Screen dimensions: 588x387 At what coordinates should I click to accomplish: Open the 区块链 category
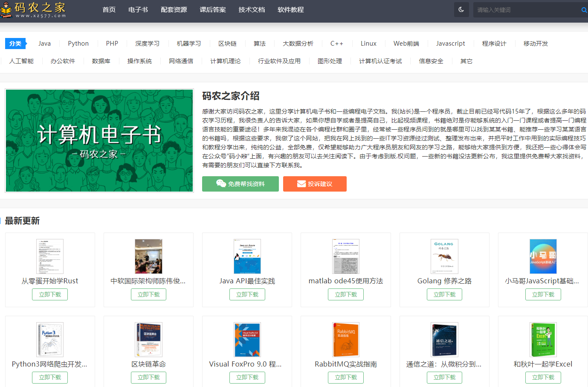tap(227, 44)
